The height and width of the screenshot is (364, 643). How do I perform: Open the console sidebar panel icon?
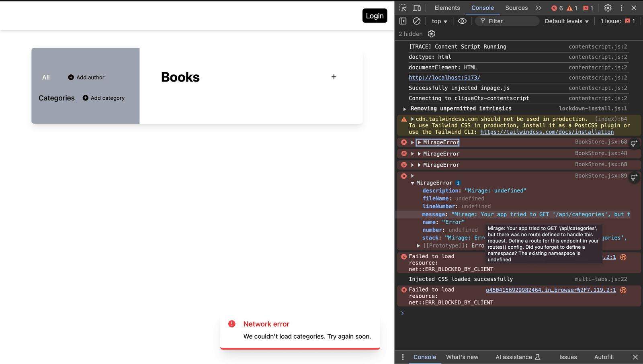pyautogui.click(x=403, y=21)
